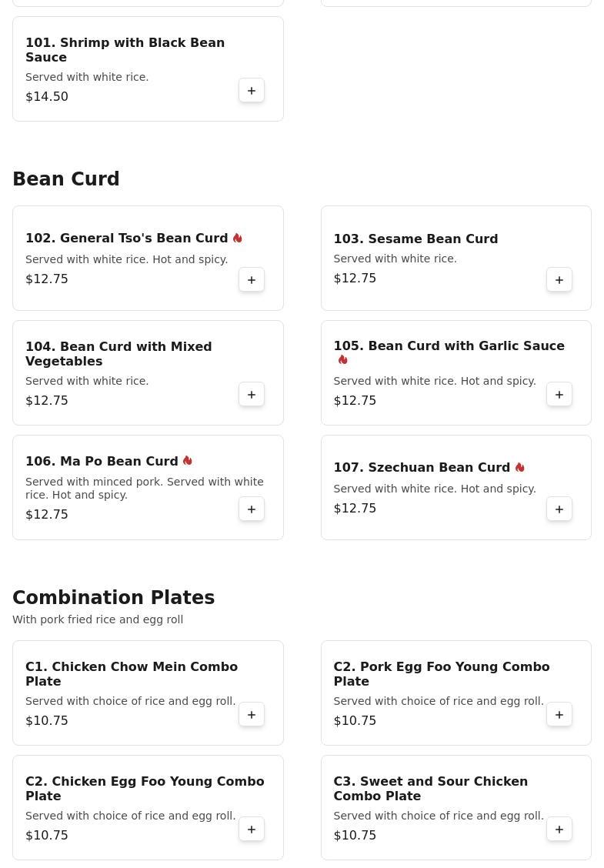604x868 pixels.
Task: Click spicy flame icon on General Tso's Bean Curd
Action: (238, 239)
